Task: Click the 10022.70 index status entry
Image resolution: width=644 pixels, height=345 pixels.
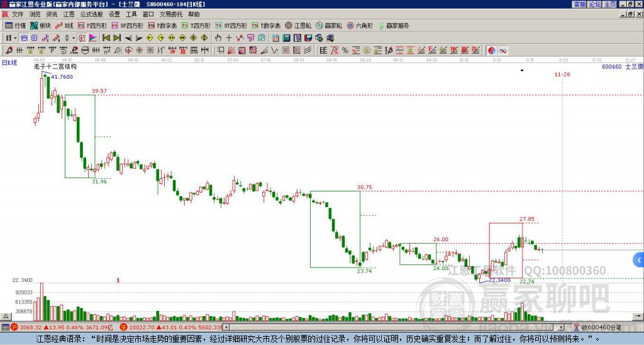Action: point(171,327)
